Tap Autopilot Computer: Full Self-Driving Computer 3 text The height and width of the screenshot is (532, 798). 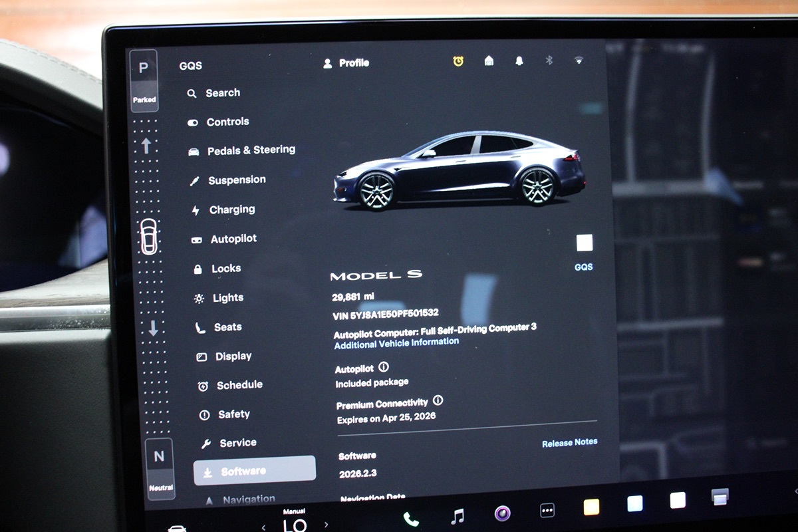tap(435, 330)
